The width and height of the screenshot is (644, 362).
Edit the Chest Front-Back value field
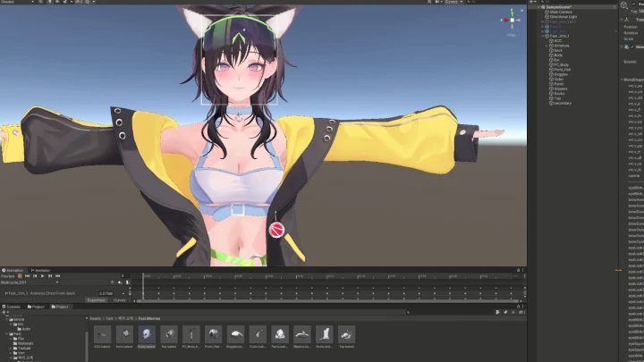[106, 293]
